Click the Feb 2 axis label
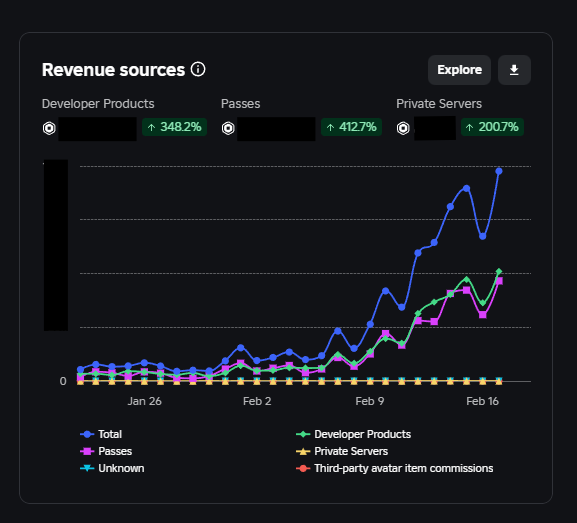Viewport: 577px width, 523px height. pyautogui.click(x=257, y=401)
